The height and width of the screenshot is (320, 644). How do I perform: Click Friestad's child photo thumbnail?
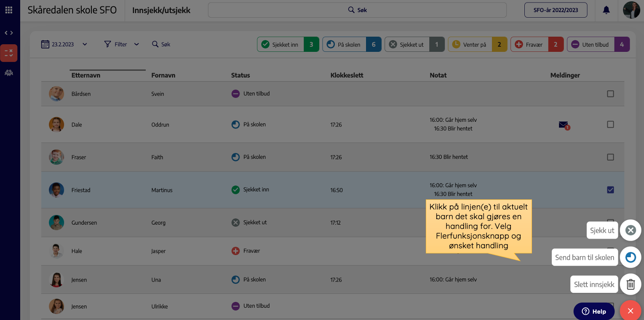coord(56,190)
